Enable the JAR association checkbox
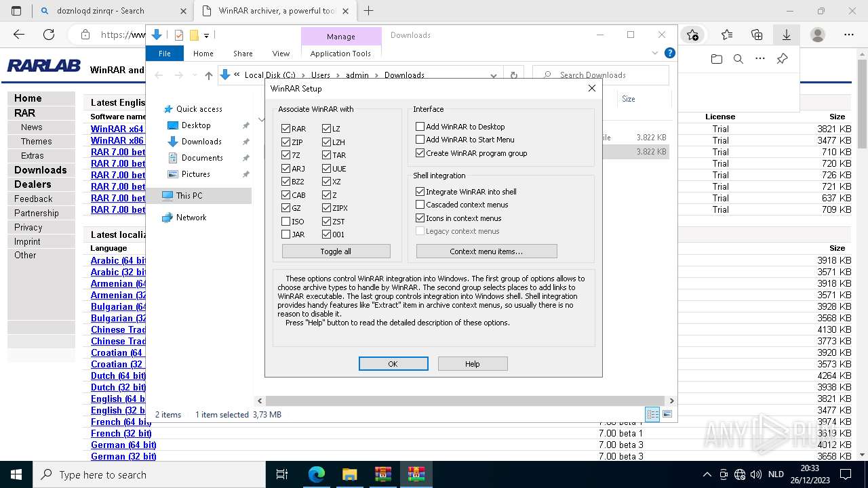The width and height of the screenshot is (868, 488). click(x=285, y=235)
